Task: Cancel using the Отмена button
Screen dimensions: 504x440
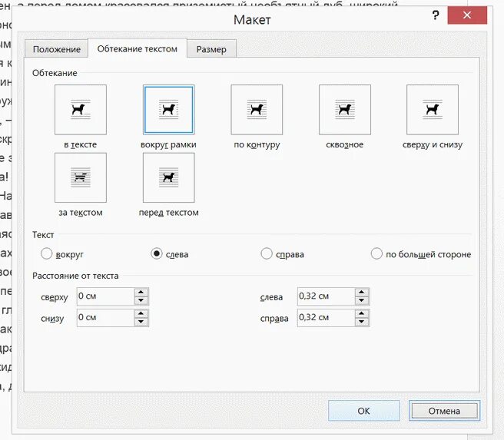Action: (444, 411)
